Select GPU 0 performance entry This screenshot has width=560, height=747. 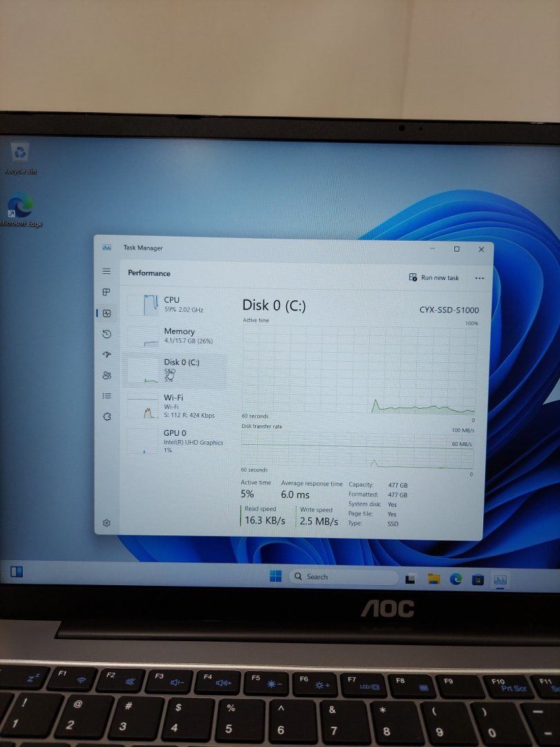176,441
